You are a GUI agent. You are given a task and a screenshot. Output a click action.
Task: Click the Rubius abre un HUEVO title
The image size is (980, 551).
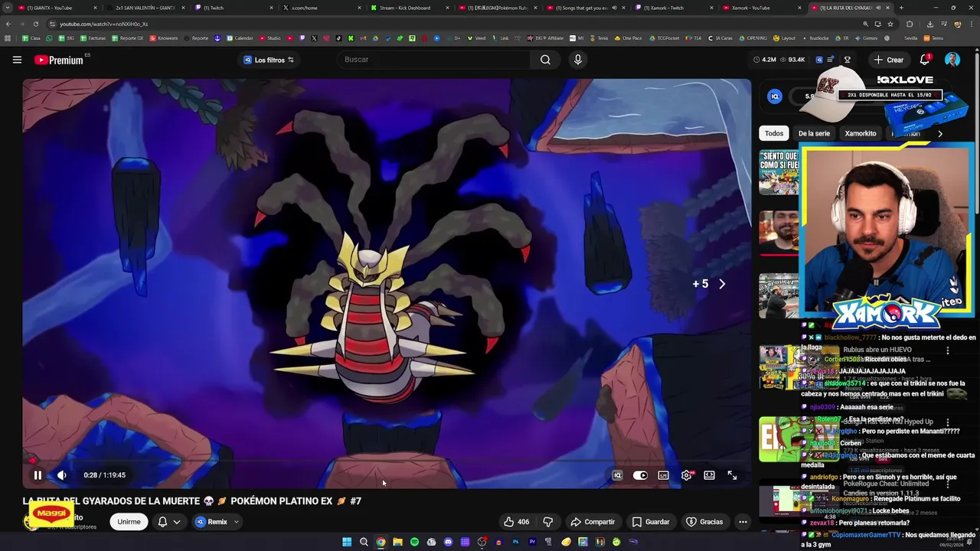tap(877, 350)
